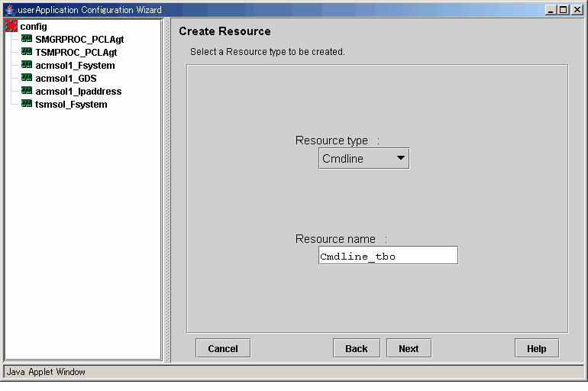Select acmsol1_Fsystem in the tree

tap(75, 66)
